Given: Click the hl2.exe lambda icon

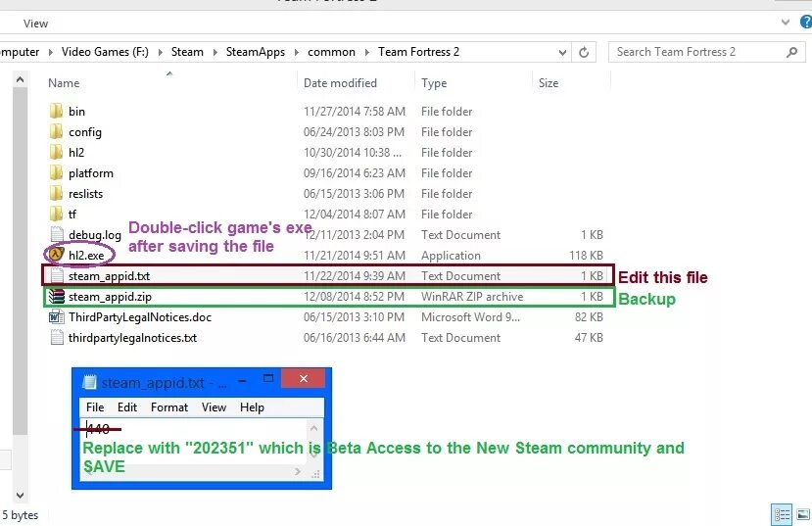Looking at the screenshot, I should tap(56, 255).
